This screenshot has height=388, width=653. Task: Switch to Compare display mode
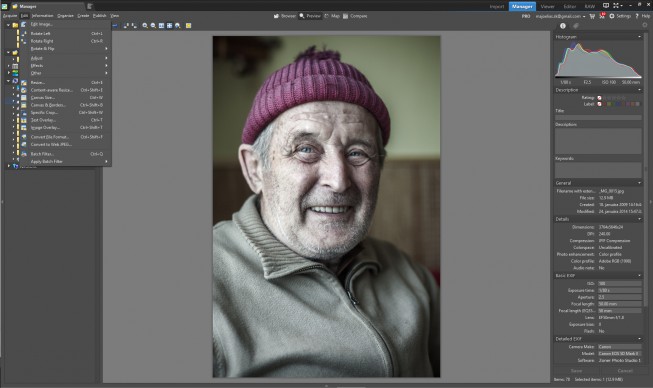click(355, 16)
